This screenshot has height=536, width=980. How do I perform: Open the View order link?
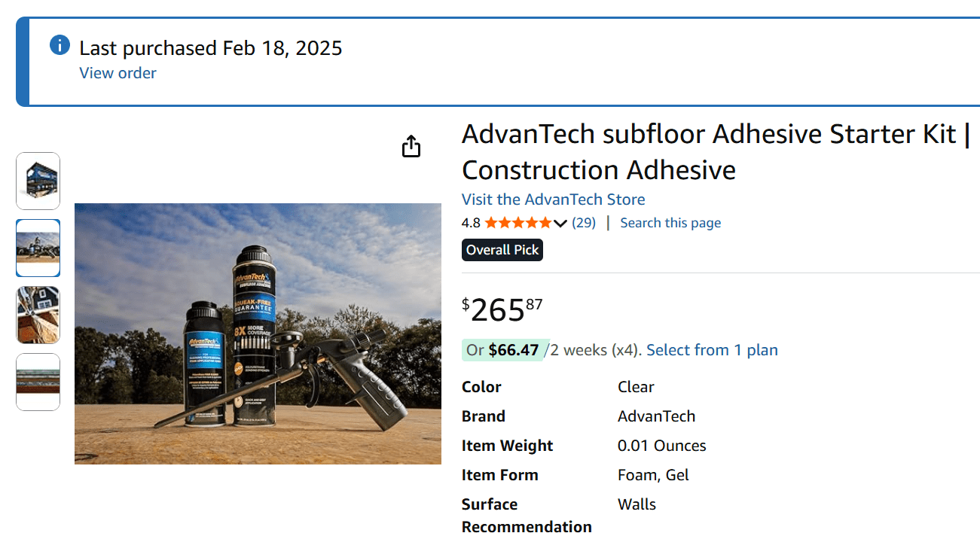pos(118,72)
